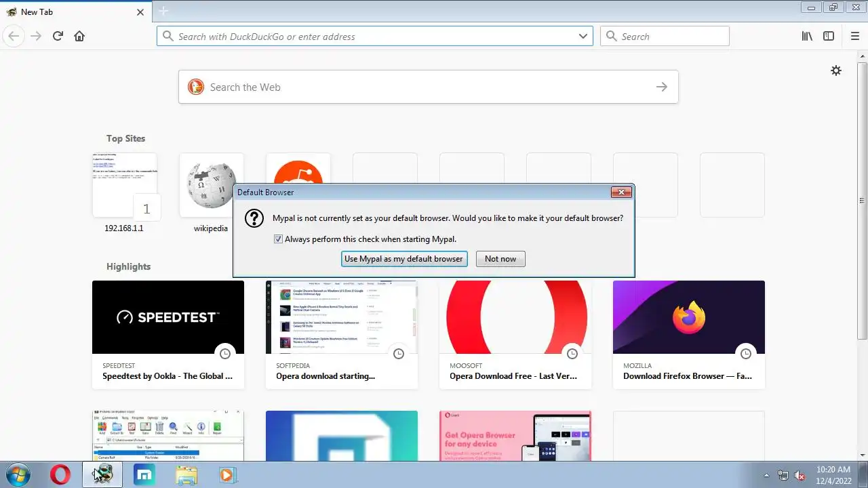Close the New Tab tab
Image resolution: width=868 pixels, height=488 pixels.
(x=140, y=12)
